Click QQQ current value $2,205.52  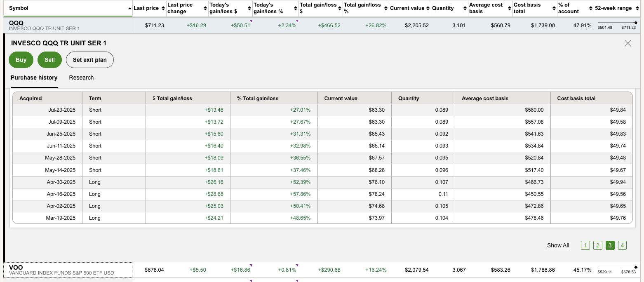(x=417, y=26)
